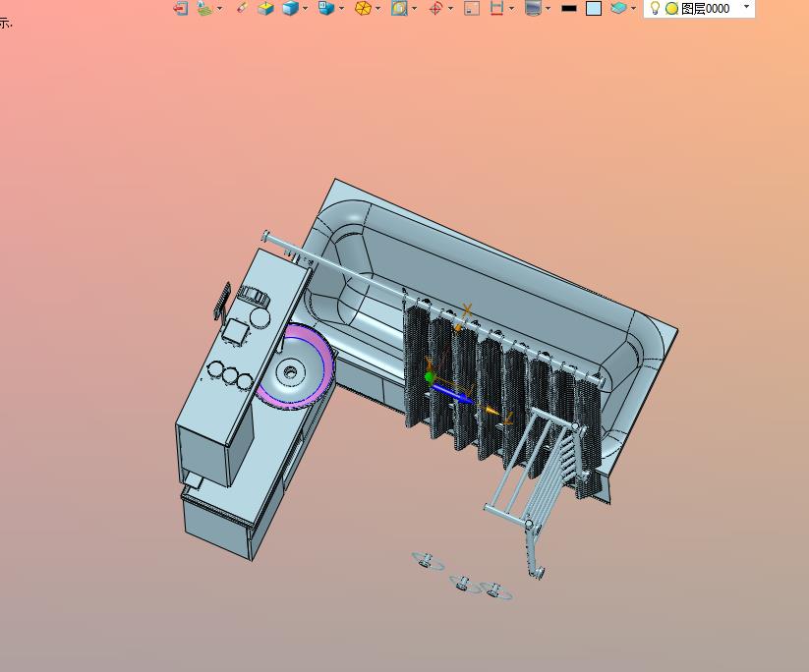The height and width of the screenshot is (672, 809).
Task: Click the orange polyhedron mesh icon
Action: pos(364,8)
